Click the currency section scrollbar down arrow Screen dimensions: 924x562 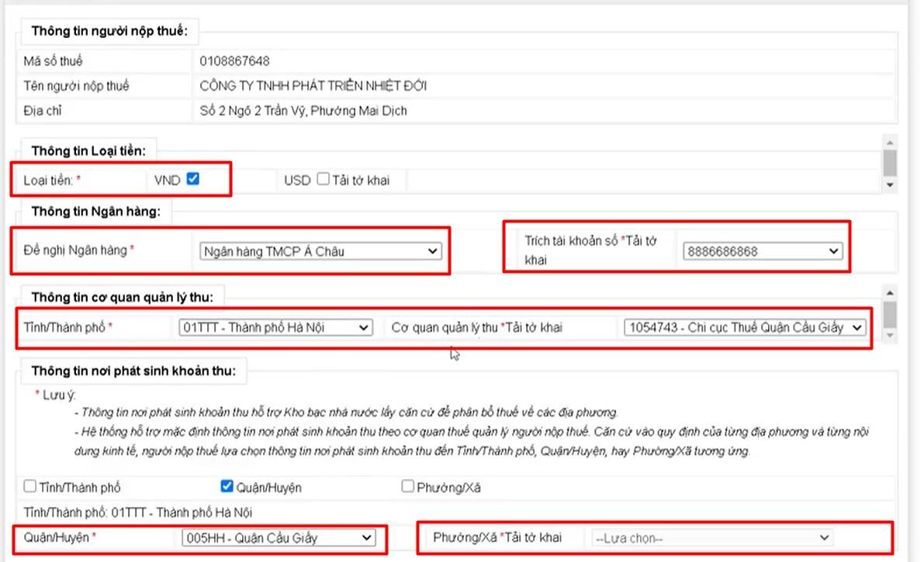point(890,185)
